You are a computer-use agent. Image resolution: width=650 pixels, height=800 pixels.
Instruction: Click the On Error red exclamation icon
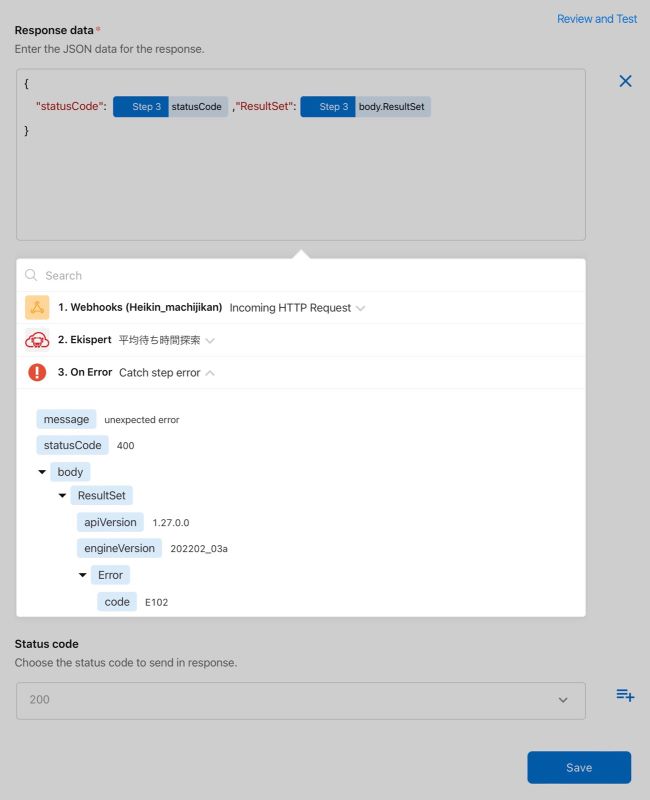point(37,372)
